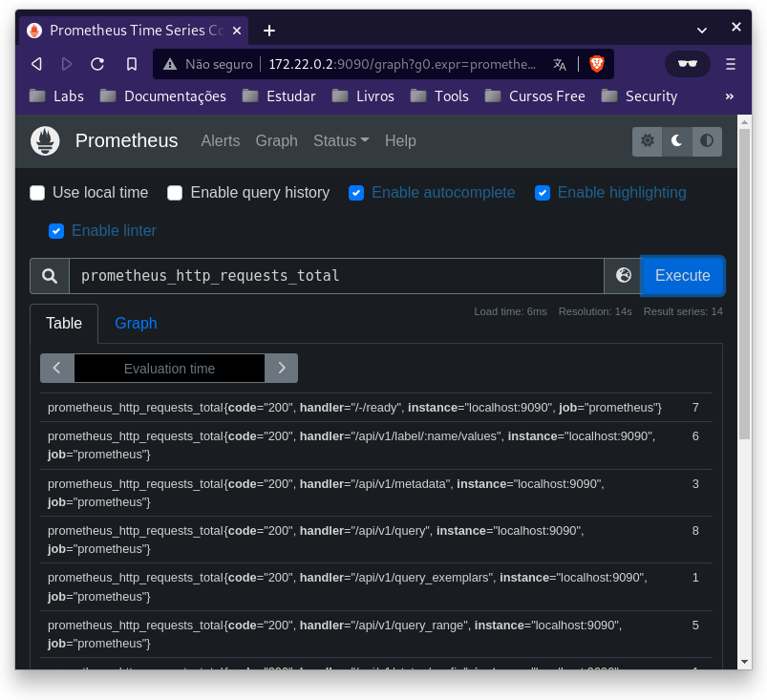Select the Prometheus Time Series browser tab

pyautogui.click(x=133, y=31)
